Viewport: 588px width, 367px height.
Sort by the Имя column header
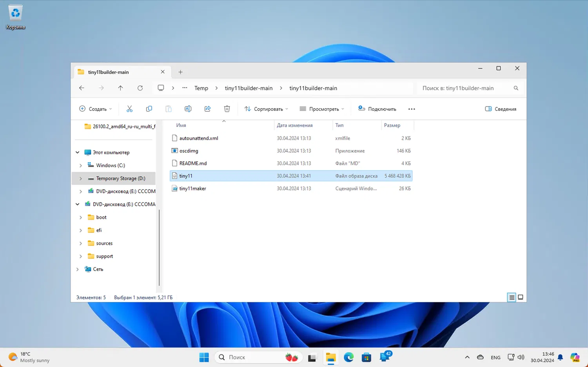(x=221, y=125)
